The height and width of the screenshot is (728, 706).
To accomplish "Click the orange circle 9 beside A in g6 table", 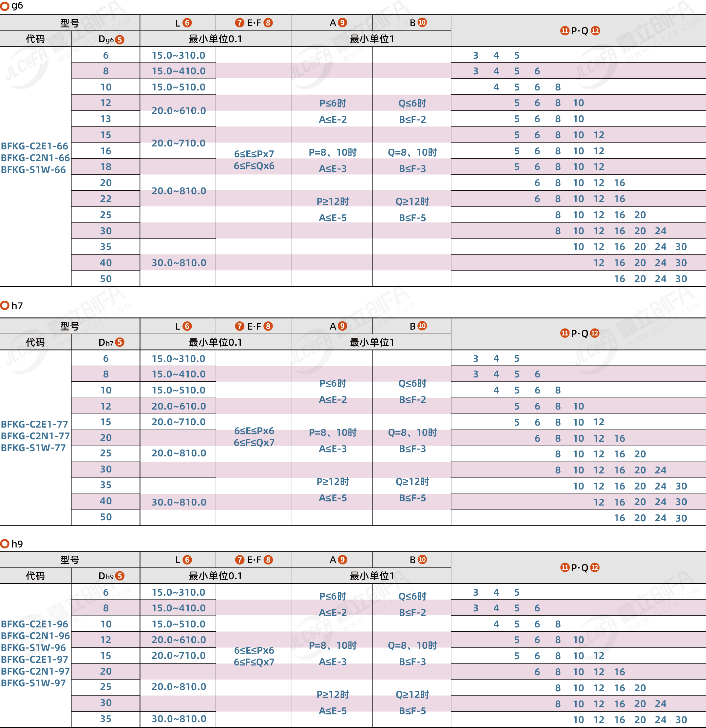I will [342, 23].
